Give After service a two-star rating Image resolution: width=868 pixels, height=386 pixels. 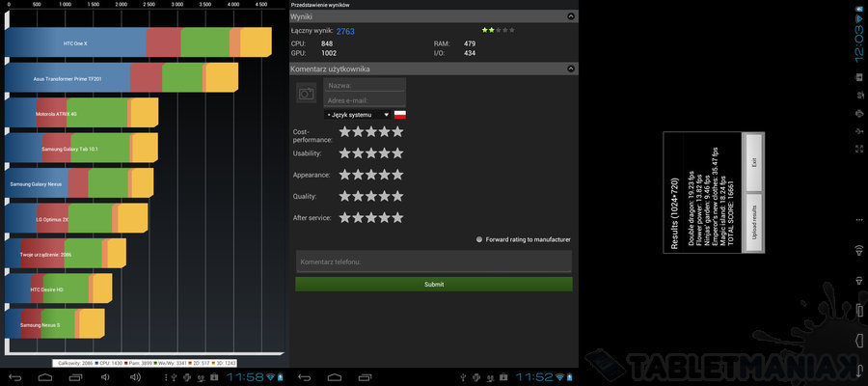358,218
